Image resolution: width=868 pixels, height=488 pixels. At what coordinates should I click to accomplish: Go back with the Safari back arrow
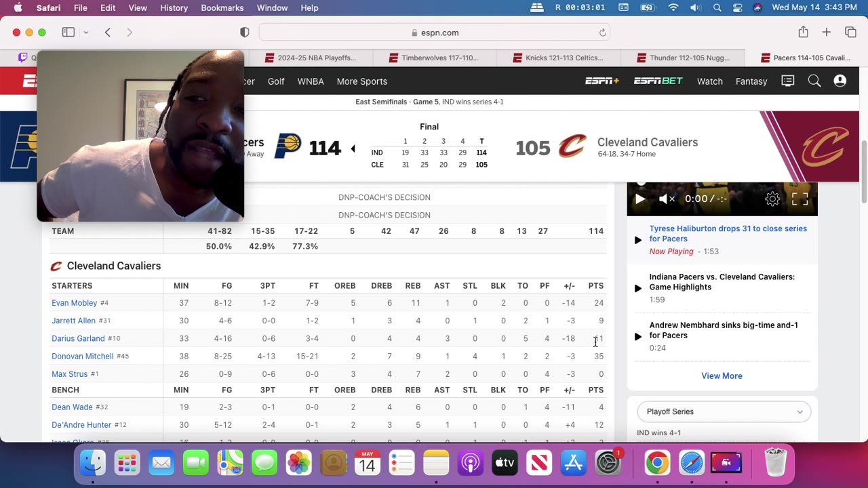tap(107, 32)
